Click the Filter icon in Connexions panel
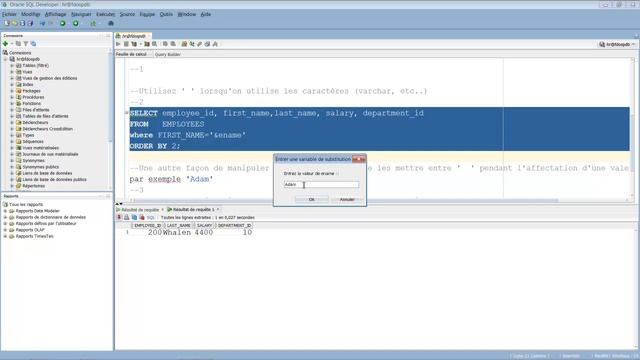This screenshot has height=360, width=640. coord(26,44)
